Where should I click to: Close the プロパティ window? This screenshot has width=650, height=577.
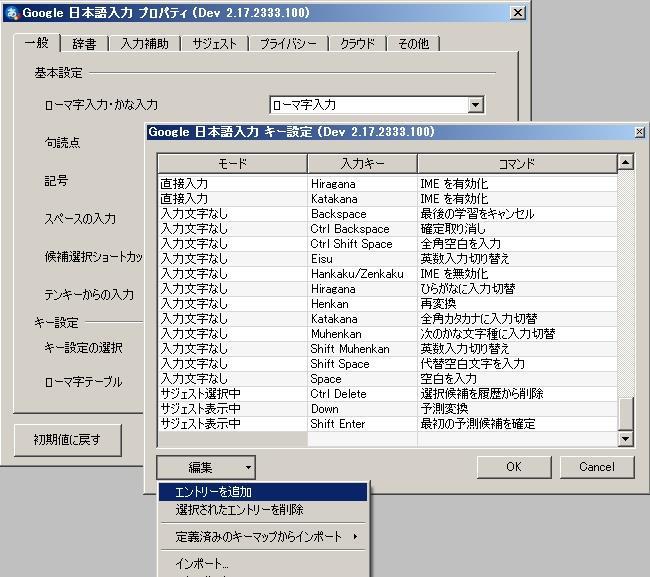(518, 13)
